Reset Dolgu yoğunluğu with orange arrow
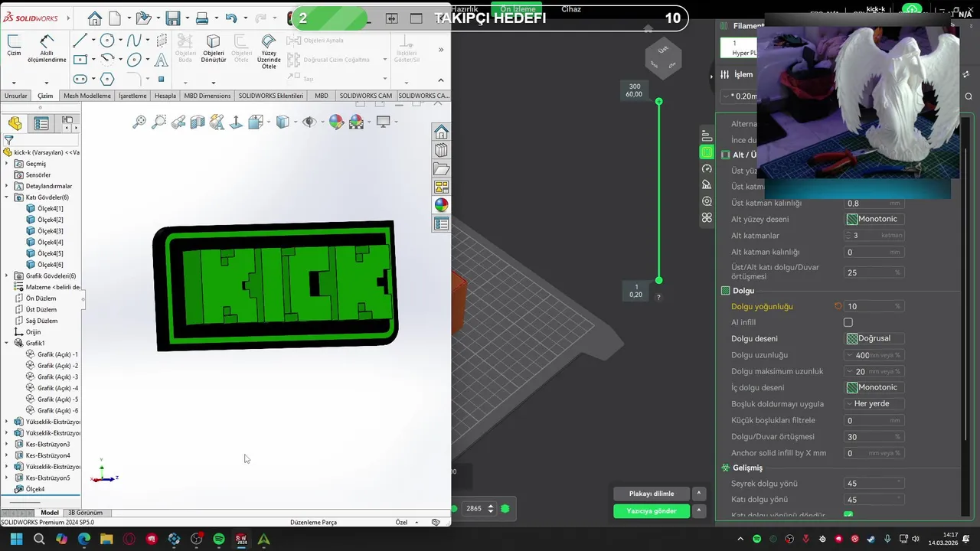Viewport: 980px width, 551px height. click(x=838, y=306)
